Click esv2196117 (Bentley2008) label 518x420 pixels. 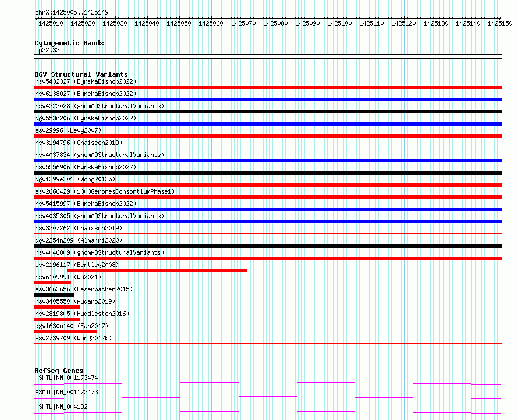[x=77, y=265]
